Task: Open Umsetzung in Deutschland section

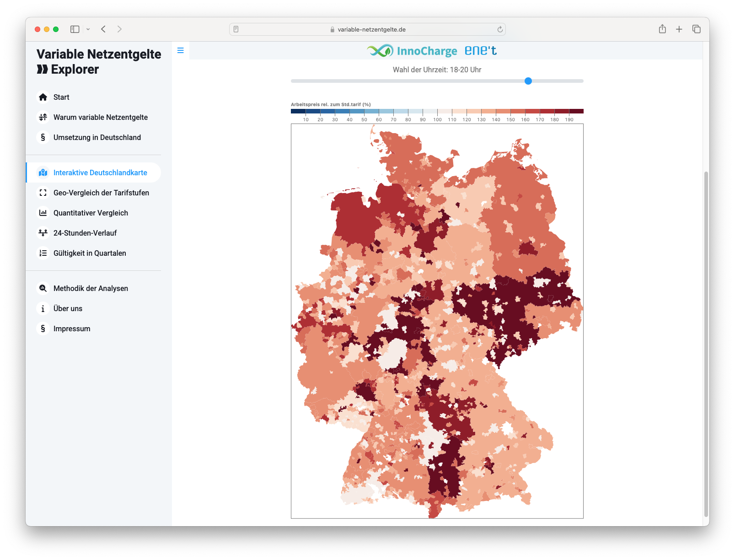Action: coord(97,137)
